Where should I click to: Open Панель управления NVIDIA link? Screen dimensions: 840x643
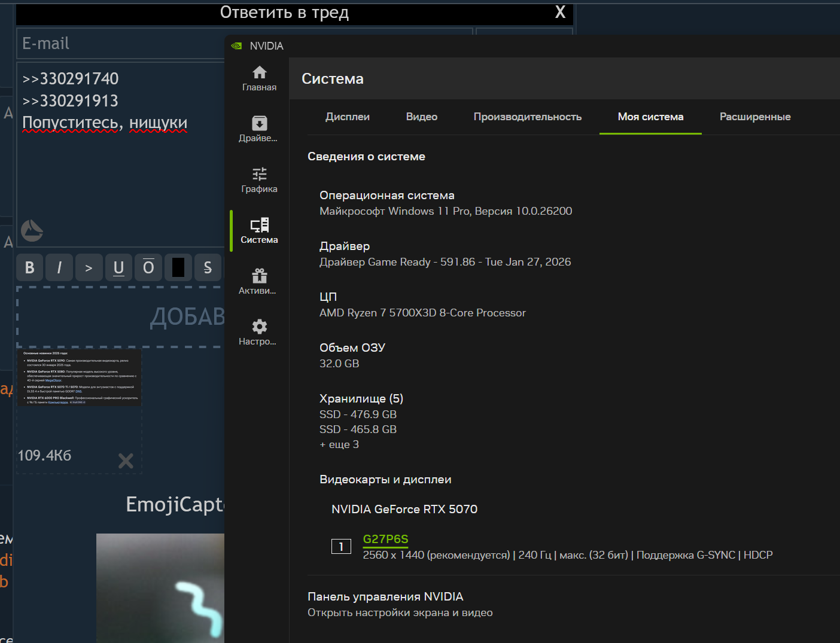click(385, 596)
